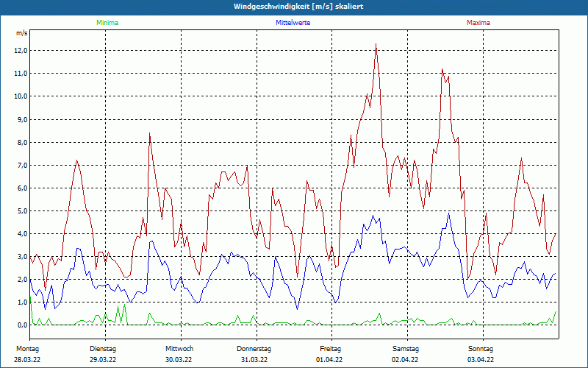The height and width of the screenshot is (368, 588).
Task: Click the Sonntag day label
Action: pos(481,349)
